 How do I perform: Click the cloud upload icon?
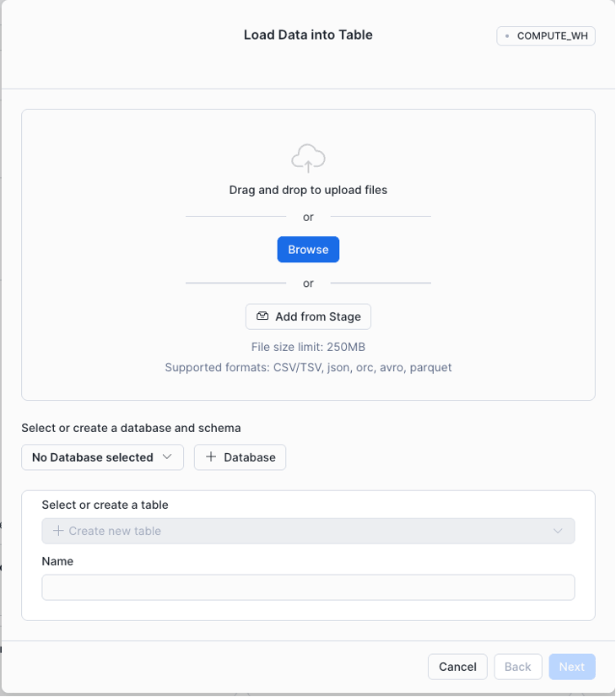click(308, 157)
